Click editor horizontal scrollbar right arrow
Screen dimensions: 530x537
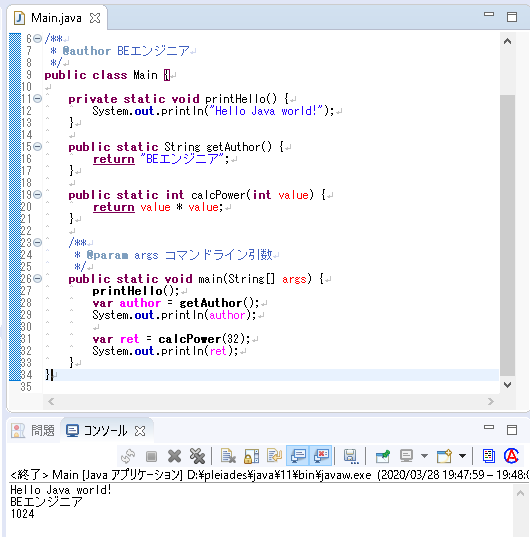coord(491,401)
